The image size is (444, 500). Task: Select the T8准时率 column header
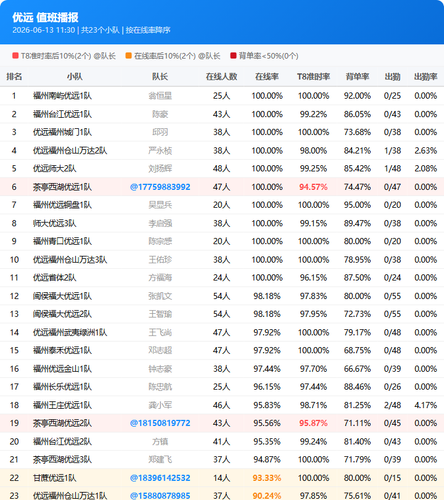313,77
